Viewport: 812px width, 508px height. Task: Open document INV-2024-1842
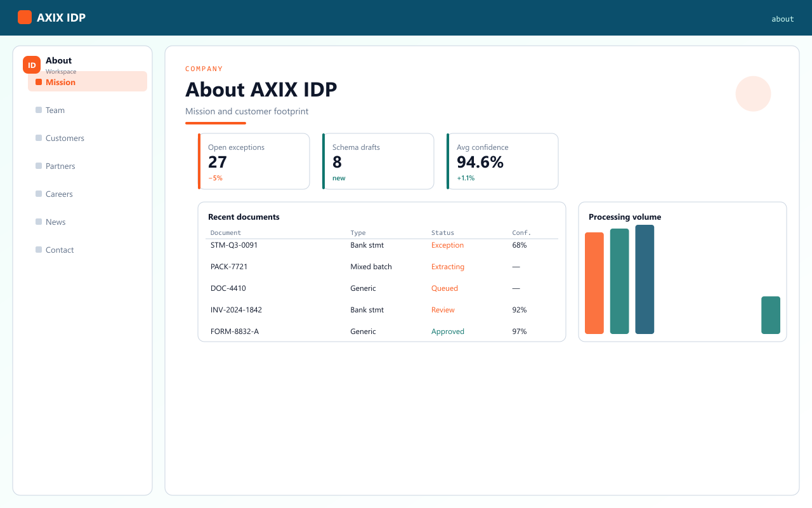click(236, 310)
